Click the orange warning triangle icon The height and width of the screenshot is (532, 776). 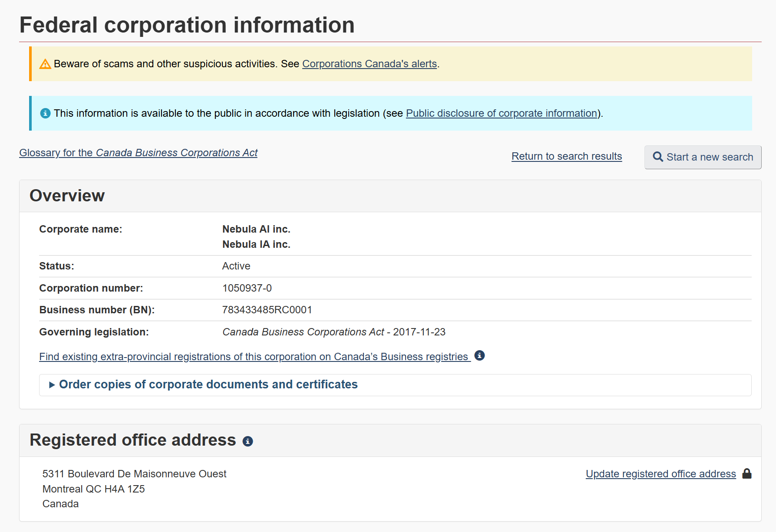click(45, 64)
